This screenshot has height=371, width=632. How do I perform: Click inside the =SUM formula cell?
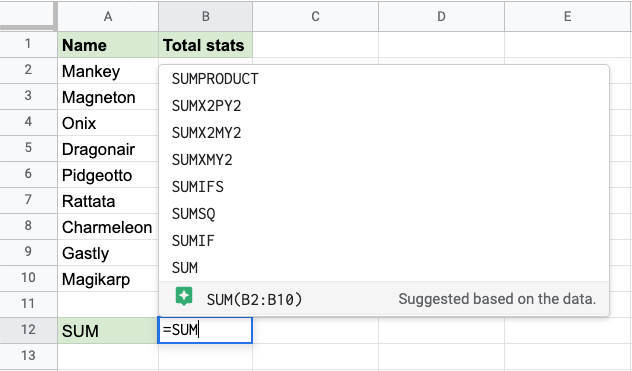click(x=205, y=330)
